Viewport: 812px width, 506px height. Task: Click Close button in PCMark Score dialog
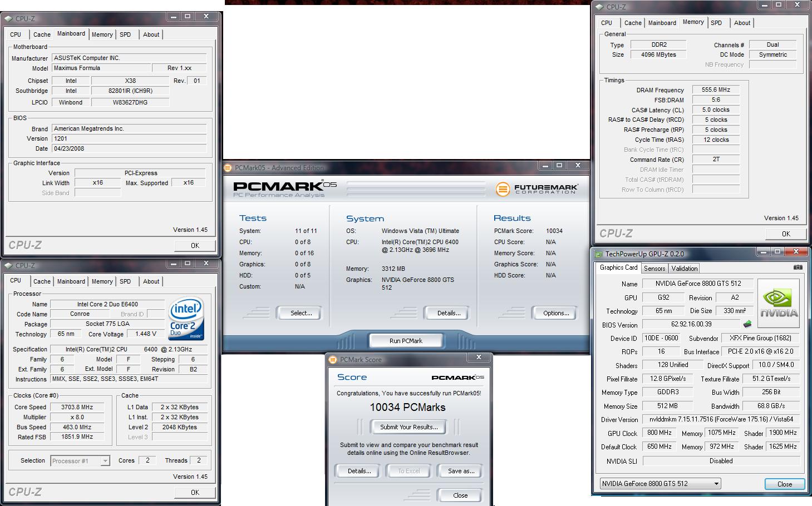pyautogui.click(x=460, y=495)
